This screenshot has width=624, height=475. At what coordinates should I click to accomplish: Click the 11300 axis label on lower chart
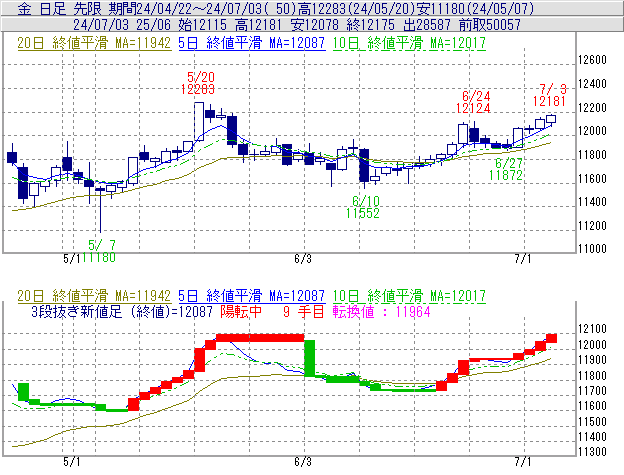(592, 452)
